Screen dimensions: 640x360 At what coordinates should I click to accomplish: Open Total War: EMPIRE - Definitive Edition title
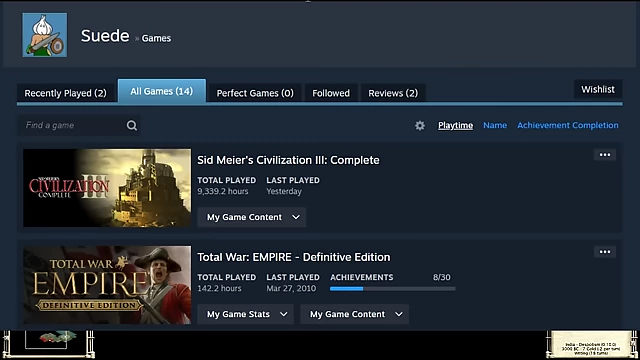pyautogui.click(x=294, y=257)
